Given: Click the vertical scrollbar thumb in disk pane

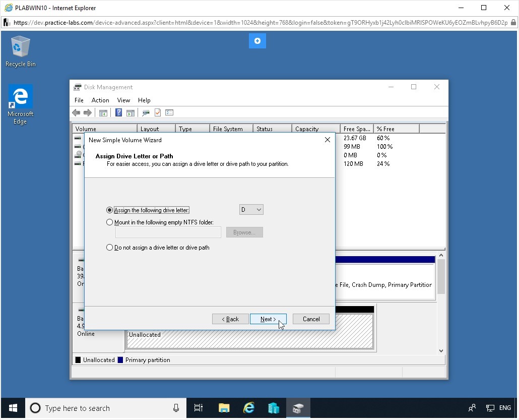Looking at the screenshot, I should 441,277.
